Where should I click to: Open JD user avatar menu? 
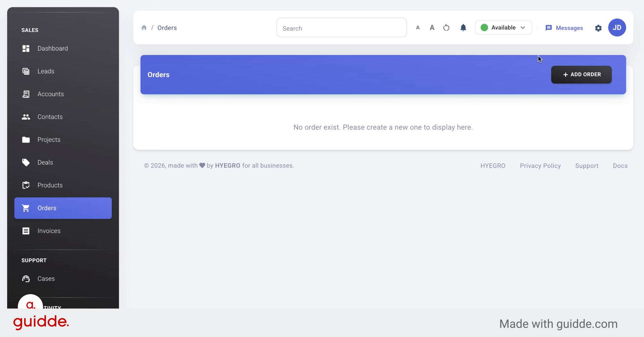click(x=617, y=27)
